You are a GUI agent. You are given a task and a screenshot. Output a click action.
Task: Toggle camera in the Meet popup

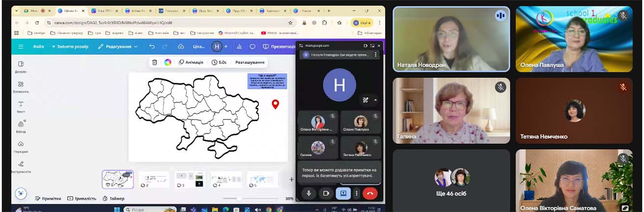(x=326, y=193)
